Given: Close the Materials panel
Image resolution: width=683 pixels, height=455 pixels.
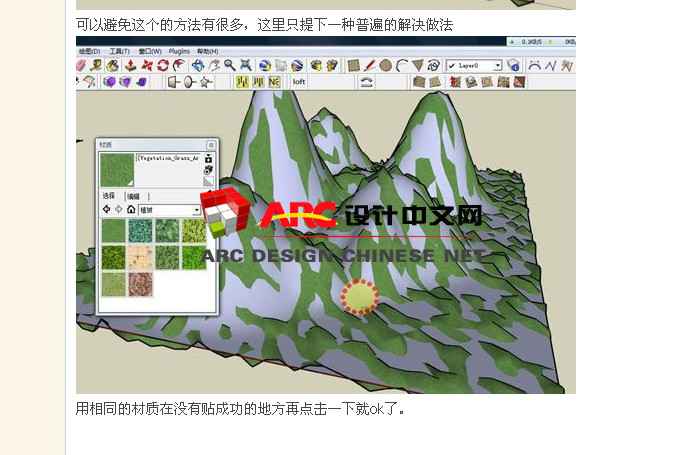Looking at the screenshot, I should pyautogui.click(x=211, y=145).
